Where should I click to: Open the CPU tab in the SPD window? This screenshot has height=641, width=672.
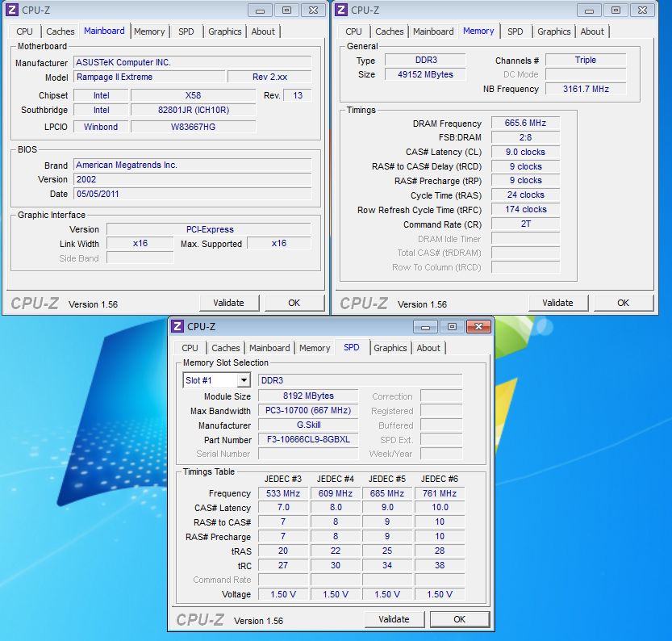tap(190, 348)
